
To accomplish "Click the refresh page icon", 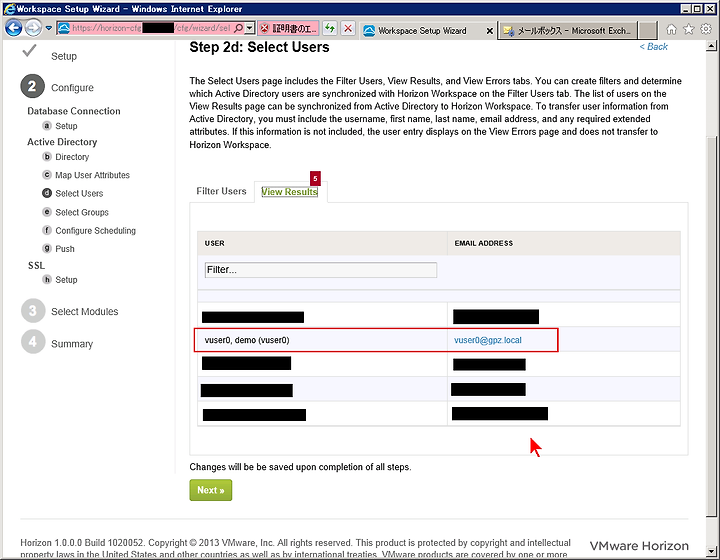I will [x=330, y=28].
